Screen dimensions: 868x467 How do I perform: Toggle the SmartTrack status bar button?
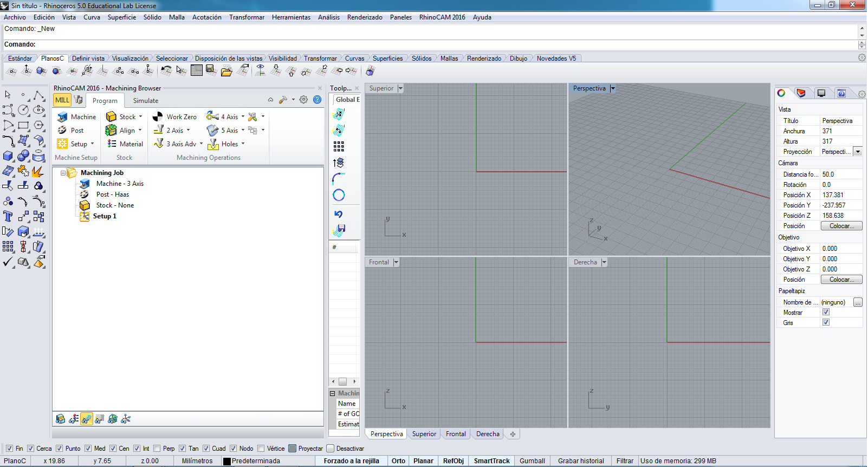point(491,461)
